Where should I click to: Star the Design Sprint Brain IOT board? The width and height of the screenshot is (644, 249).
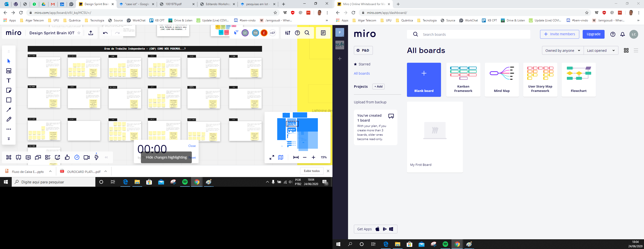click(x=79, y=33)
